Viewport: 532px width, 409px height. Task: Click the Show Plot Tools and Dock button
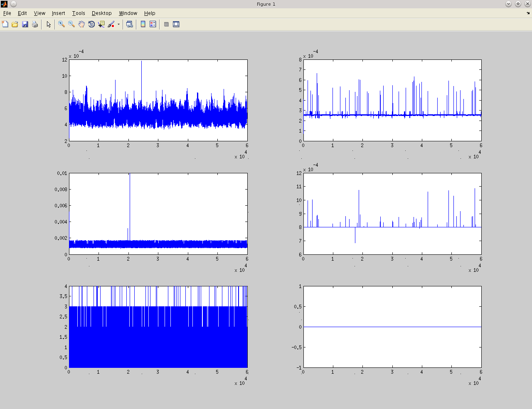[176, 24]
